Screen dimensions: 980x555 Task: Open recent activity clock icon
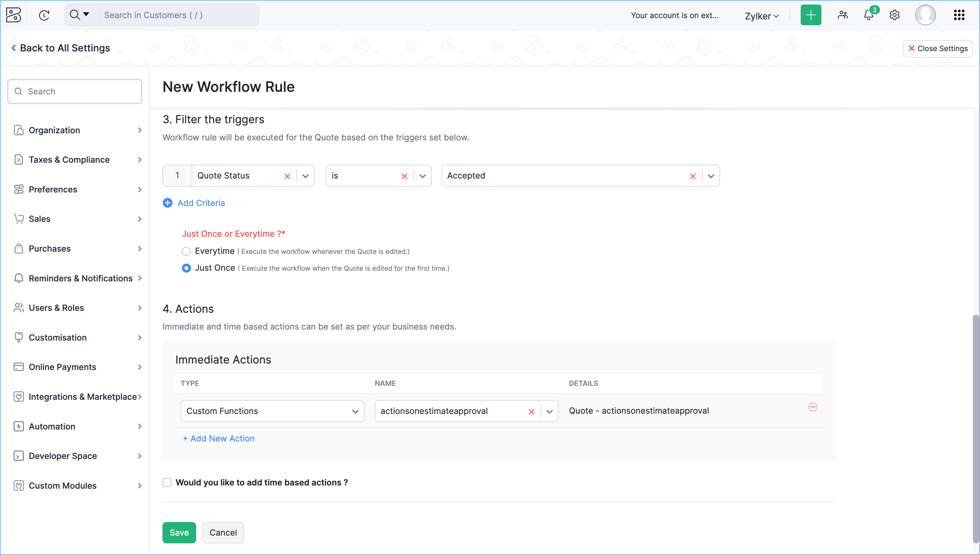[x=44, y=15]
